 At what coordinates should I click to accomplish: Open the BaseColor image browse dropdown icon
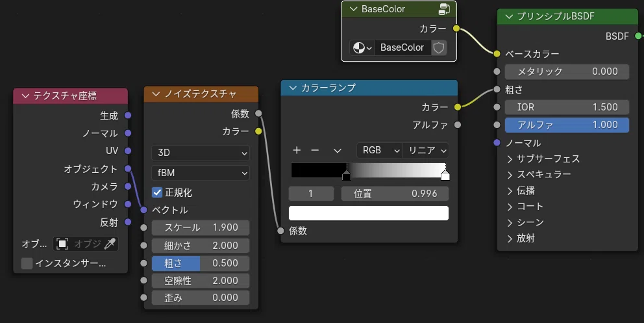[x=362, y=47]
